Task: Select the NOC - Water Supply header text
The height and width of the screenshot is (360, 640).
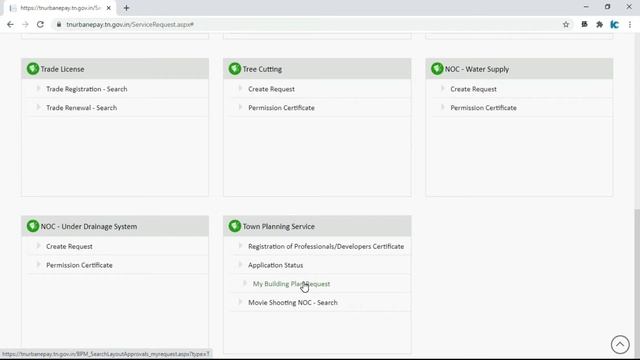Action: 477,69
